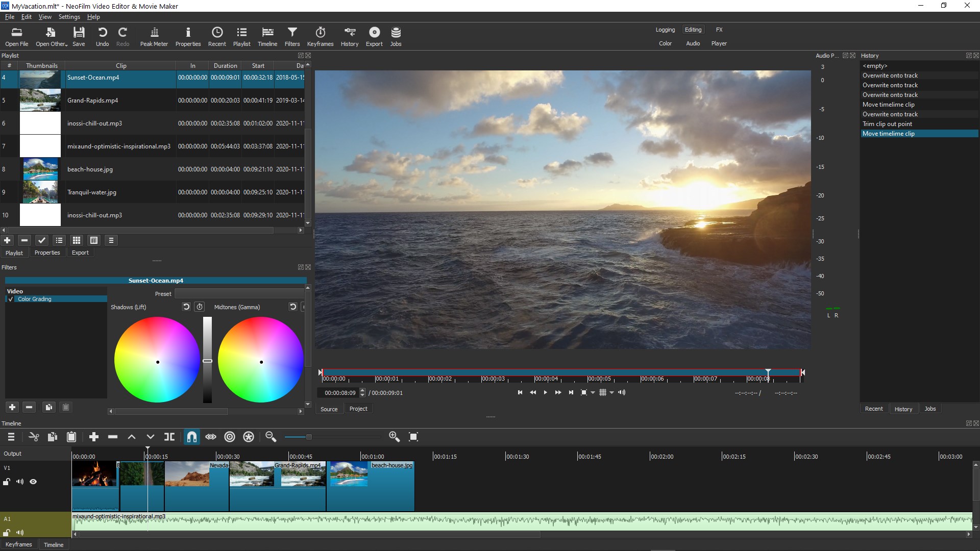Select the Audio layout button
The width and height of the screenshot is (980, 551).
coord(693,43)
